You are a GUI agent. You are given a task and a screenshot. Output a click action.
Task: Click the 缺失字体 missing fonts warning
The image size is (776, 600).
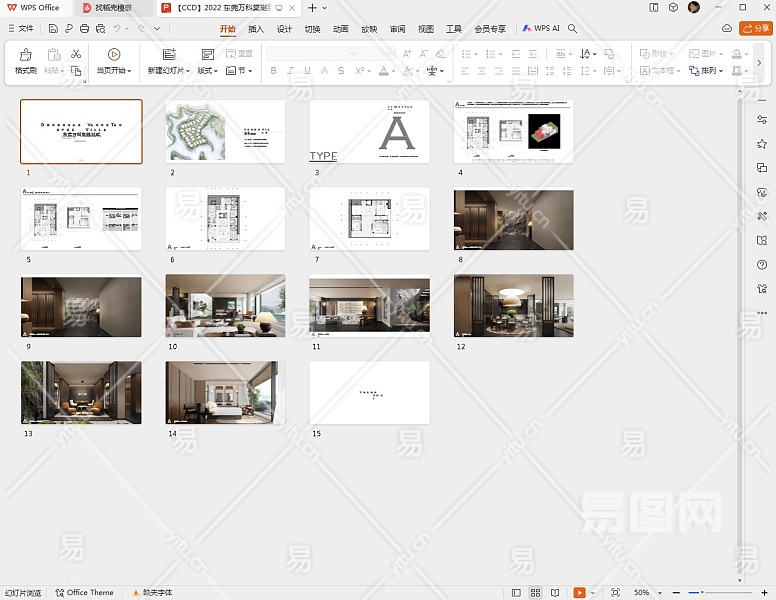tap(153, 593)
